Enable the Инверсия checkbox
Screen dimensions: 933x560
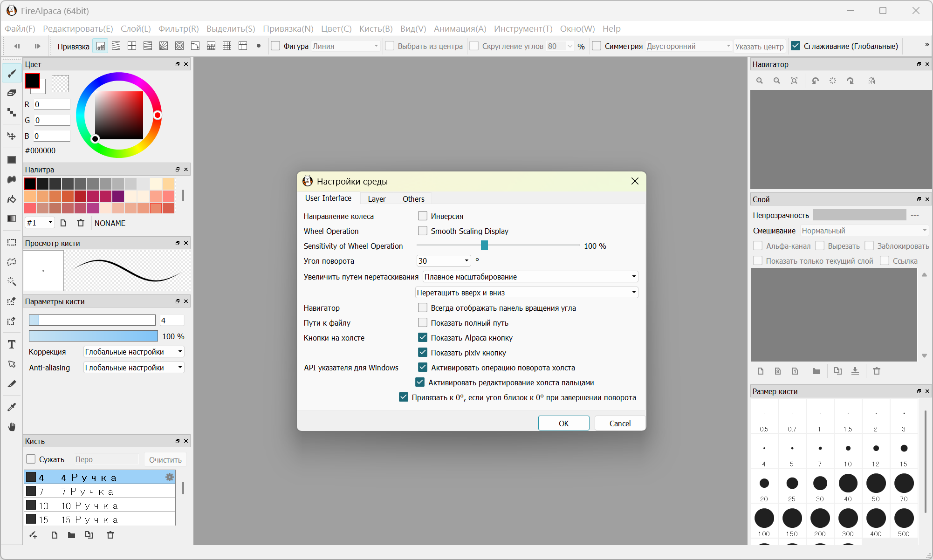click(x=423, y=216)
